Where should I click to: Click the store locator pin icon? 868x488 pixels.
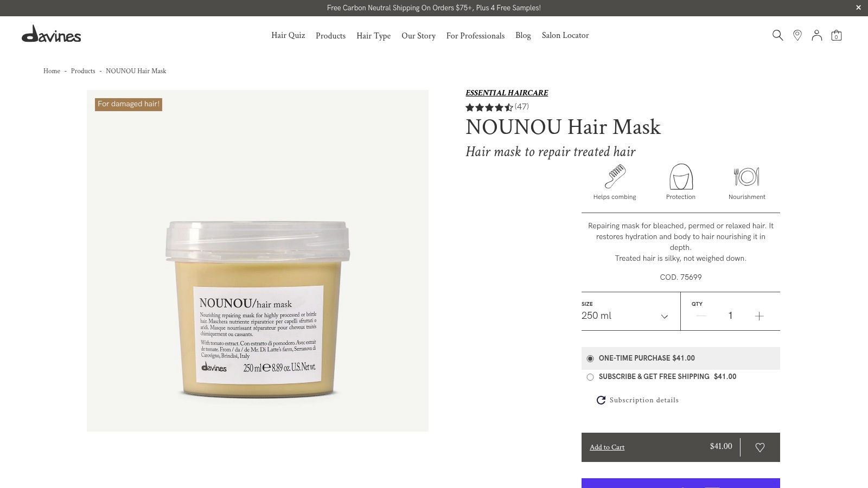(x=797, y=35)
